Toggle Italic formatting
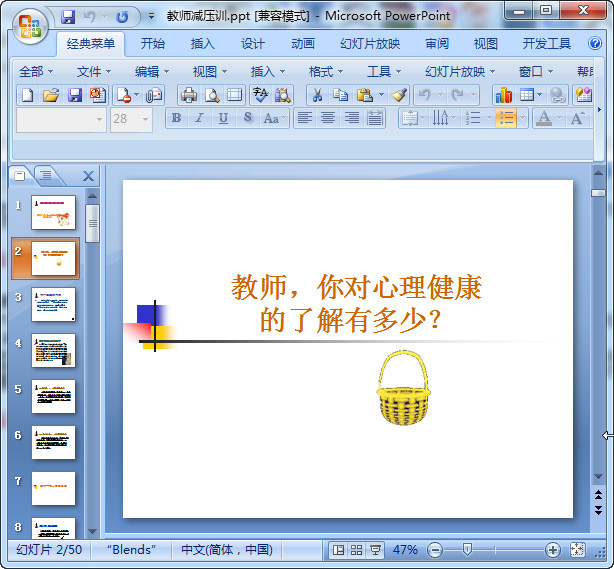This screenshot has width=614, height=569. point(200,118)
